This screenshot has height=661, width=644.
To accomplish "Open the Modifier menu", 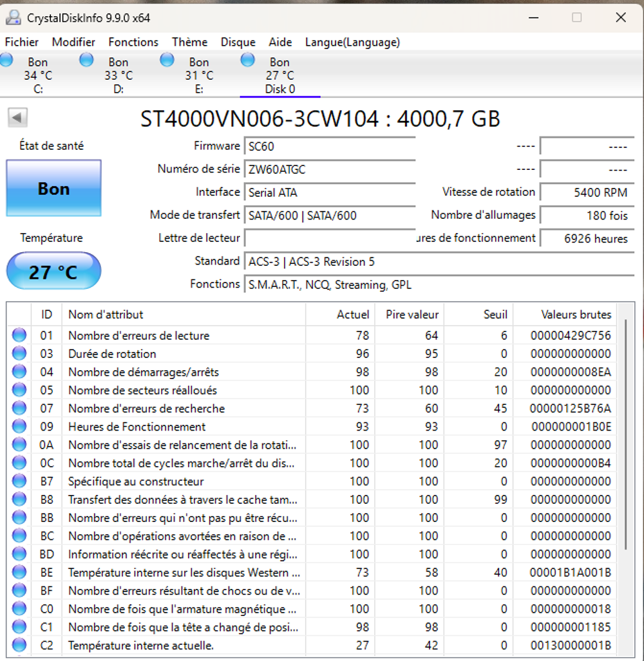I will click(73, 42).
